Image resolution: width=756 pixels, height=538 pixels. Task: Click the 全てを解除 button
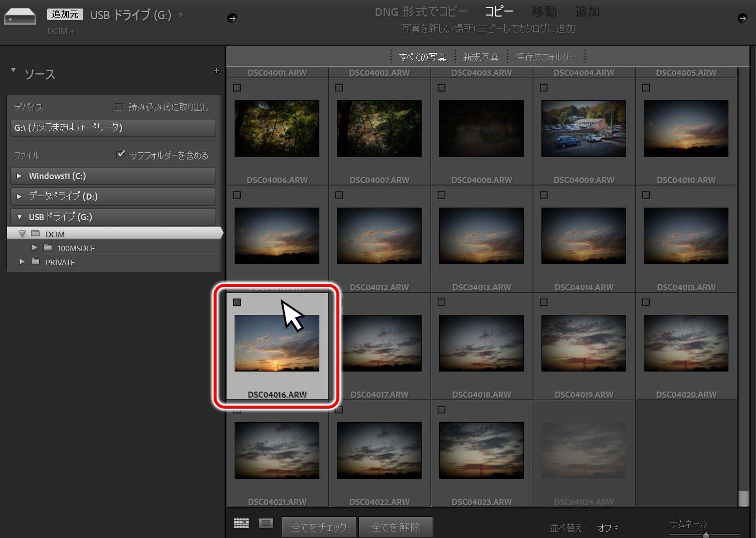coord(396,527)
